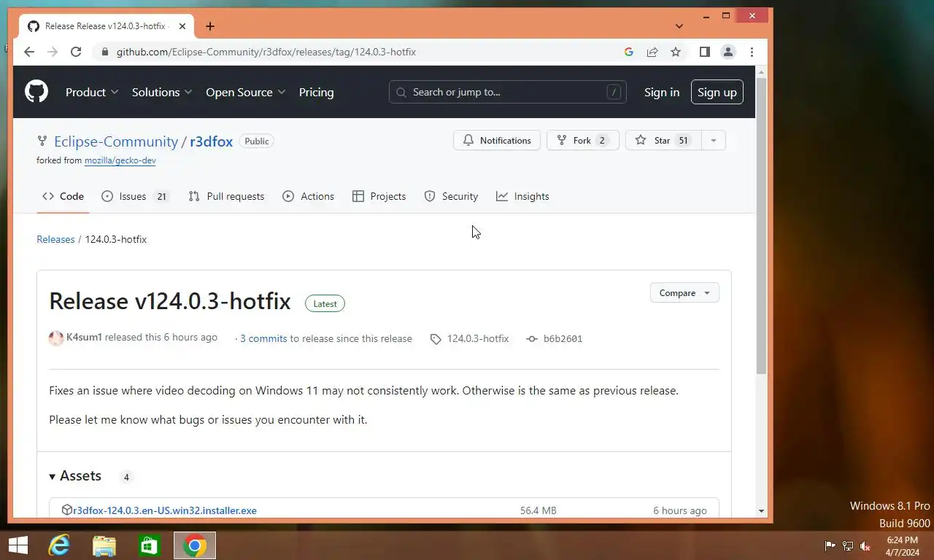Click the Google icon in address bar
The width and height of the screenshot is (934, 560).
tap(629, 52)
